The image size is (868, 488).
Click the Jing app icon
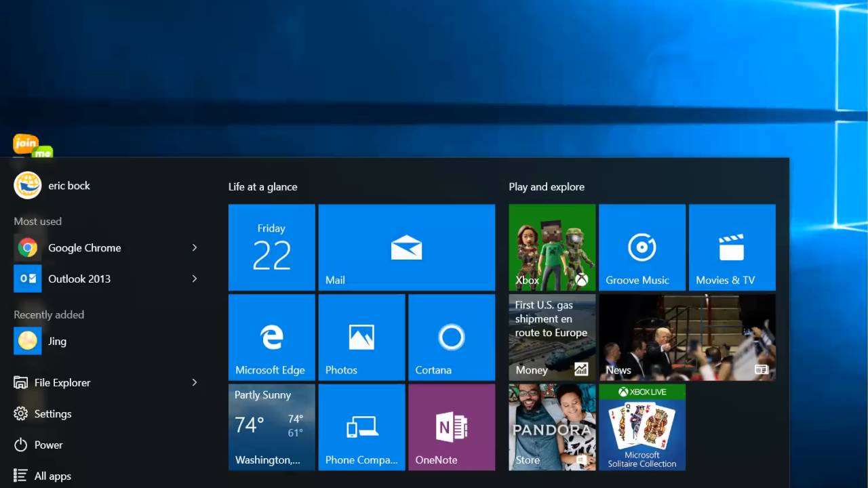click(28, 341)
